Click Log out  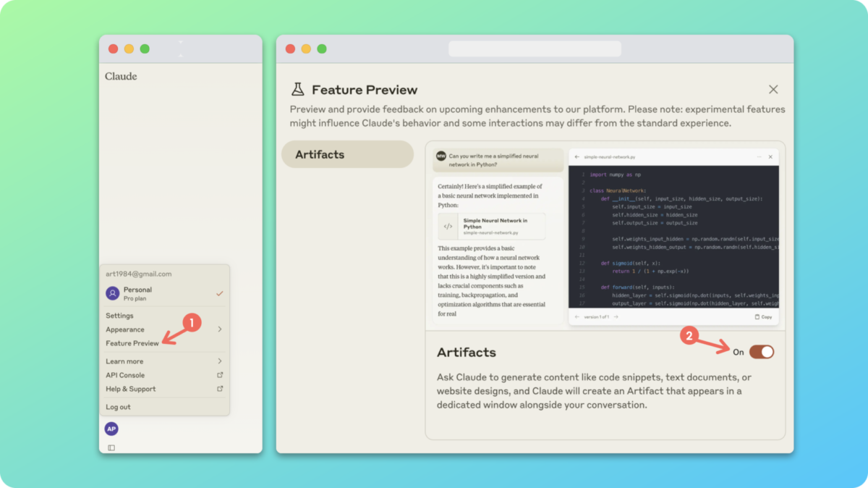pos(118,407)
